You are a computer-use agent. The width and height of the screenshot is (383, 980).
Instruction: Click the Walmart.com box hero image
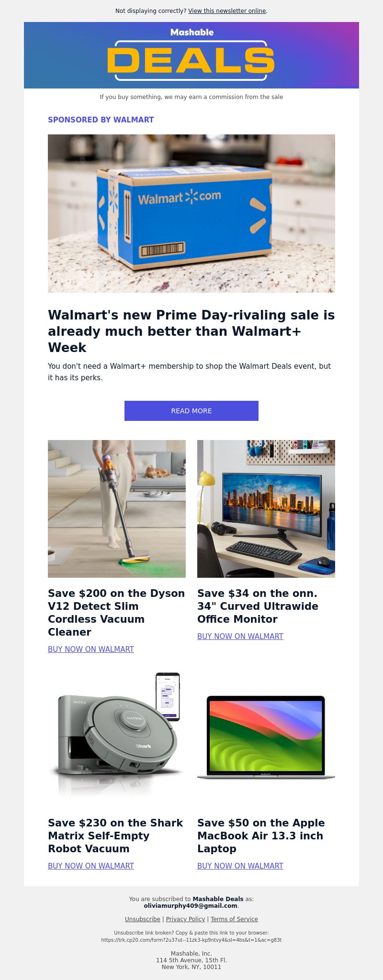[191, 213]
